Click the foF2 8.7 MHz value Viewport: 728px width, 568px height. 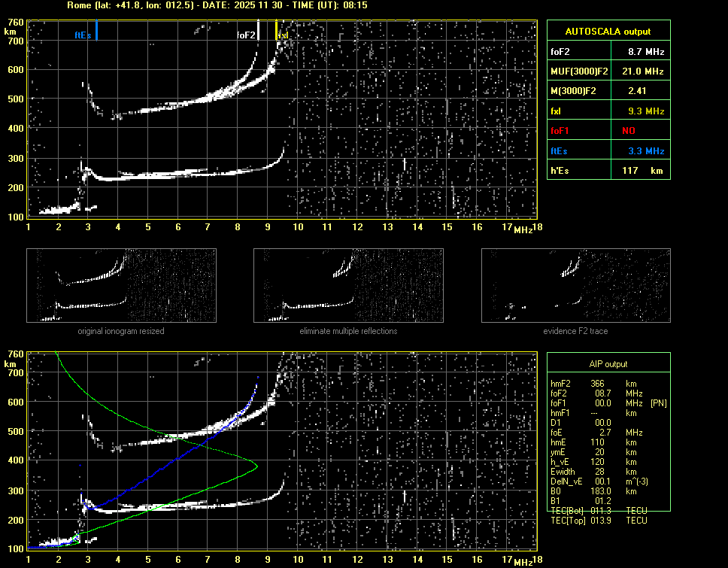(x=645, y=51)
